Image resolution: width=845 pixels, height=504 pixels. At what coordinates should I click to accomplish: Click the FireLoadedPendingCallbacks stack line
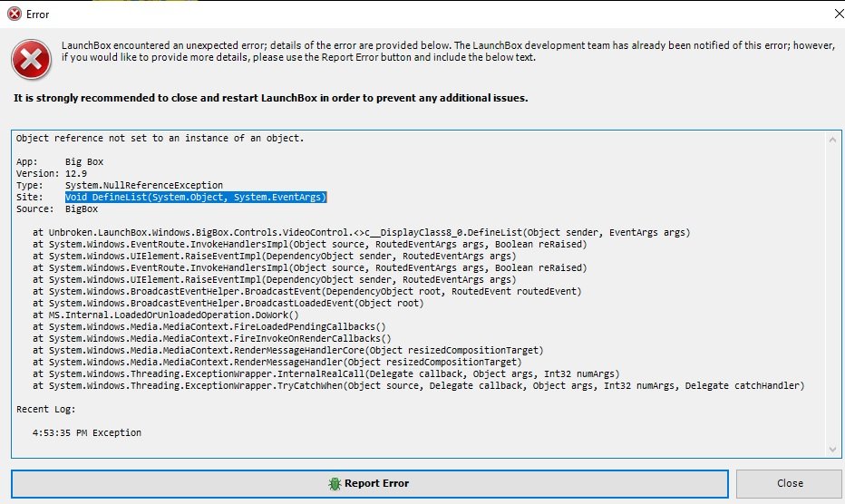pyautogui.click(x=209, y=326)
